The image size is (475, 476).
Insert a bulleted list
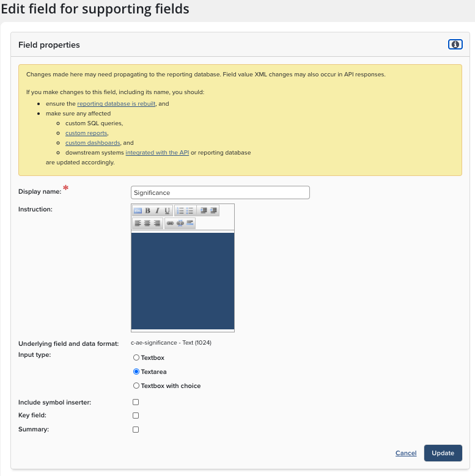(x=190, y=211)
